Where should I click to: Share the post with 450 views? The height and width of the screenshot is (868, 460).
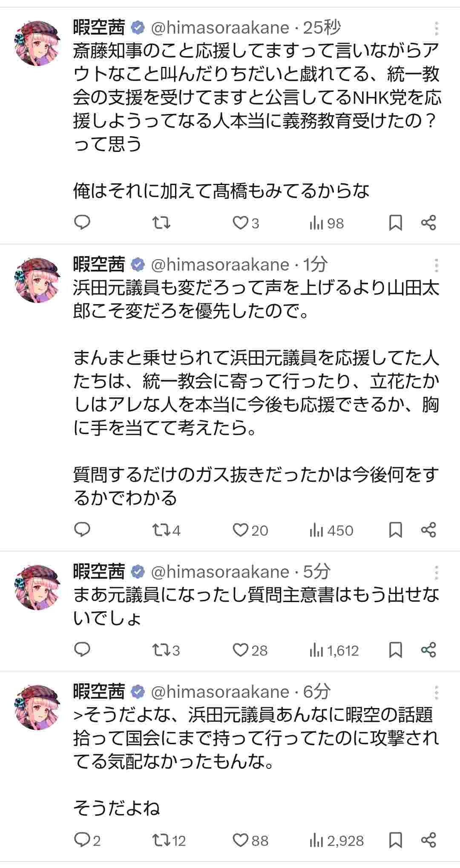(x=428, y=530)
